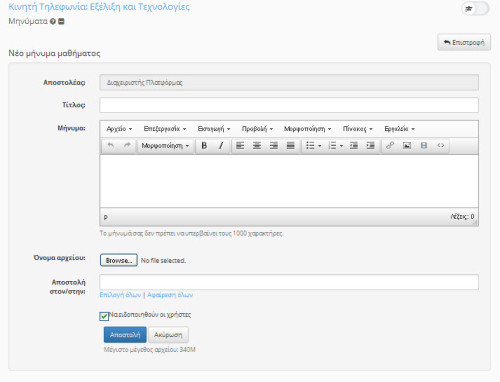Image resolution: width=500 pixels, height=382 pixels.
Task: Justify the text
Action: tap(291, 146)
